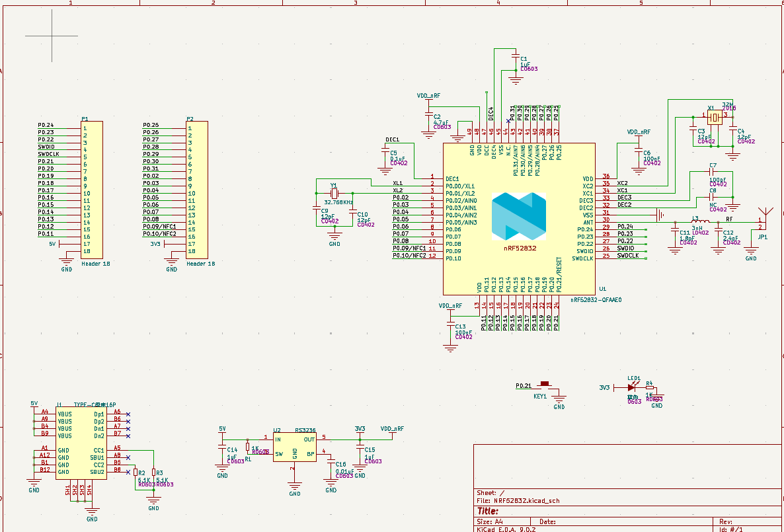Click the XL1 net label near pin 2
This screenshot has width=784, height=532.
click(397, 183)
